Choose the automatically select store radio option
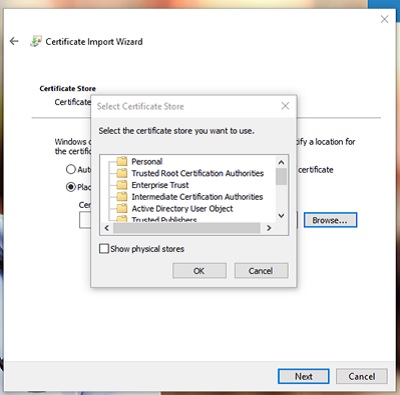This screenshot has height=395, width=400. tap(71, 169)
